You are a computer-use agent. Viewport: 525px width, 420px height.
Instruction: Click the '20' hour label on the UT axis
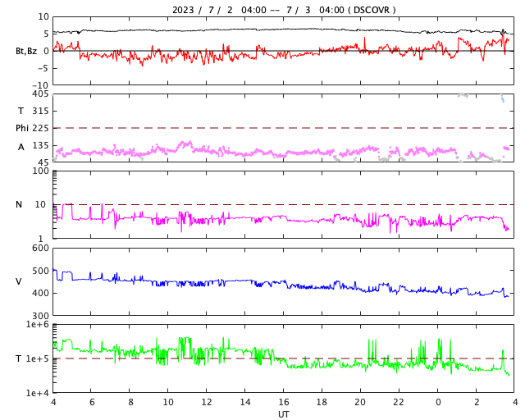coord(360,402)
